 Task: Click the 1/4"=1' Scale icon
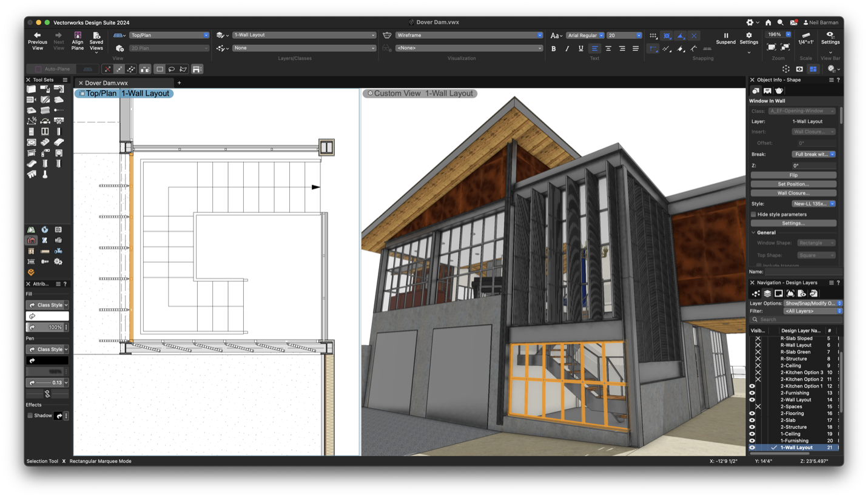pos(806,39)
